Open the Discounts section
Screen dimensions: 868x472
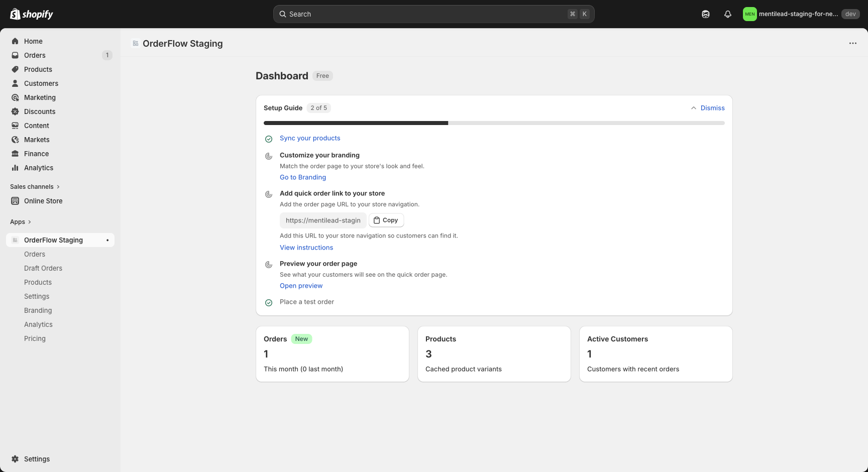(x=40, y=111)
